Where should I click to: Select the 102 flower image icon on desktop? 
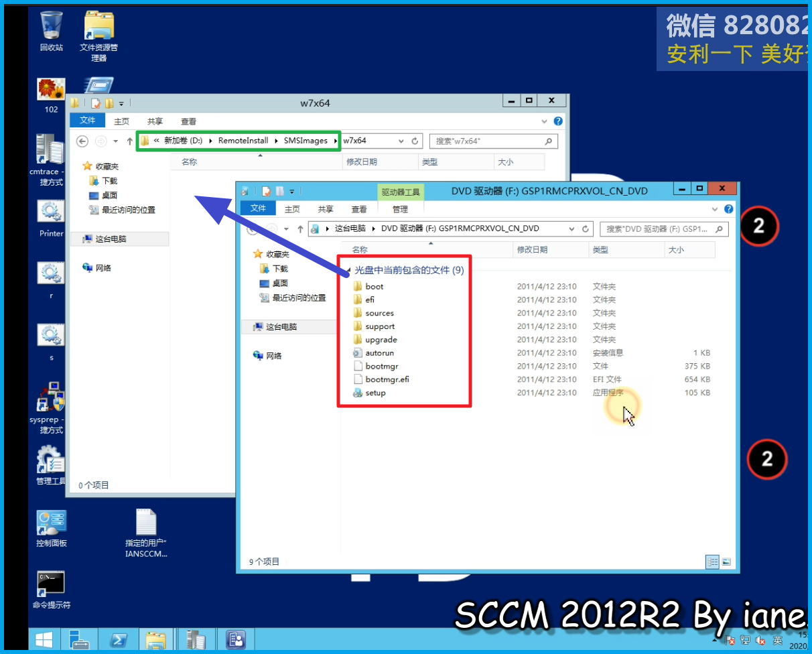[51, 95]
